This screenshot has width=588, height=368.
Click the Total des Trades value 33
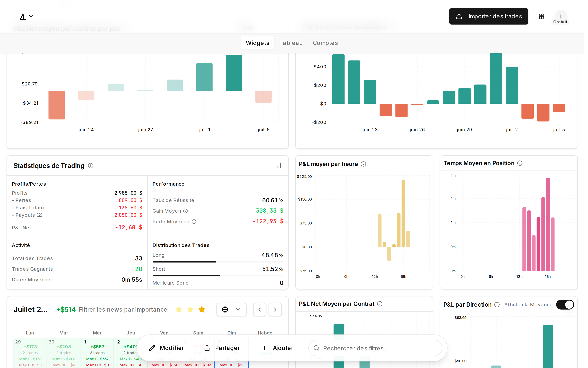click(x=138, y=258)
